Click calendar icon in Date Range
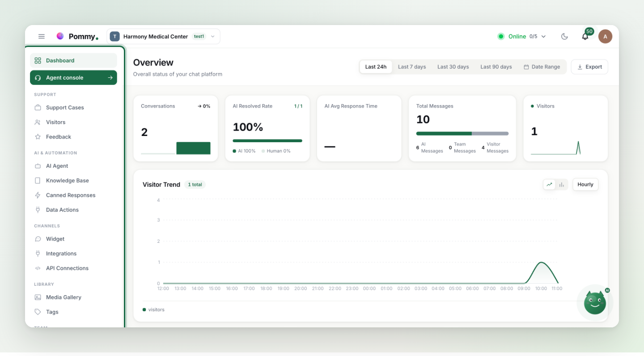 click(526, 67)
